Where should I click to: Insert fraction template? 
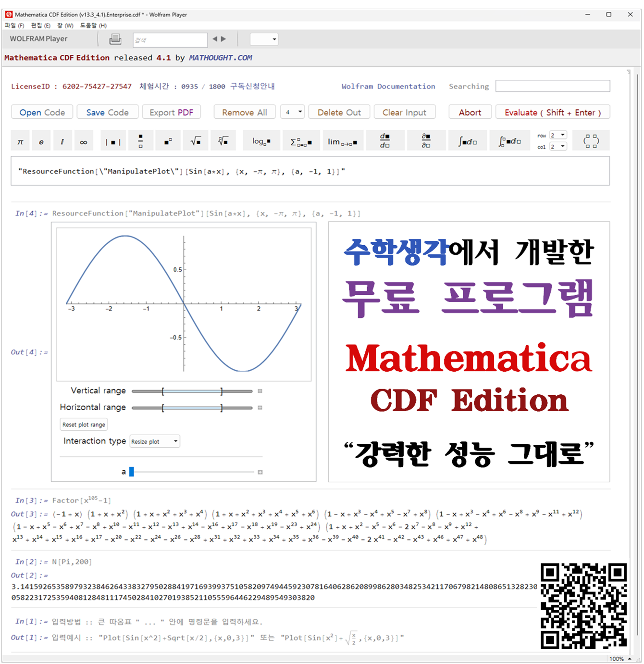pos(140,141)
